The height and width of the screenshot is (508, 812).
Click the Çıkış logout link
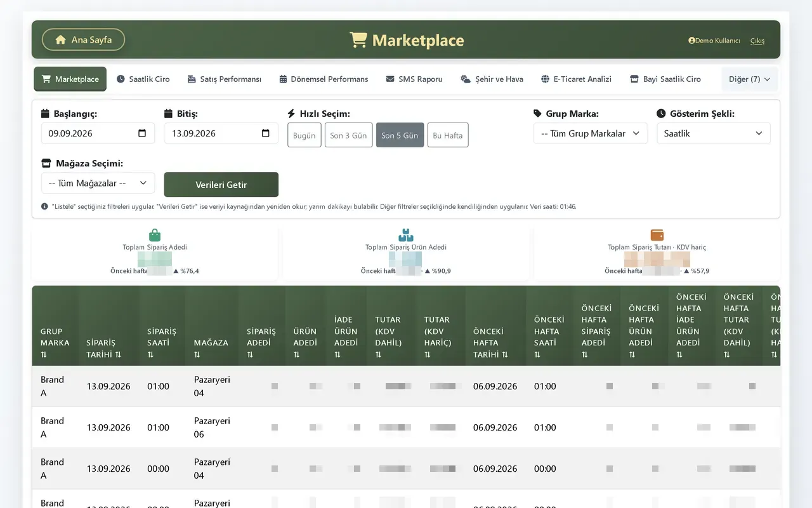(757, 41)
